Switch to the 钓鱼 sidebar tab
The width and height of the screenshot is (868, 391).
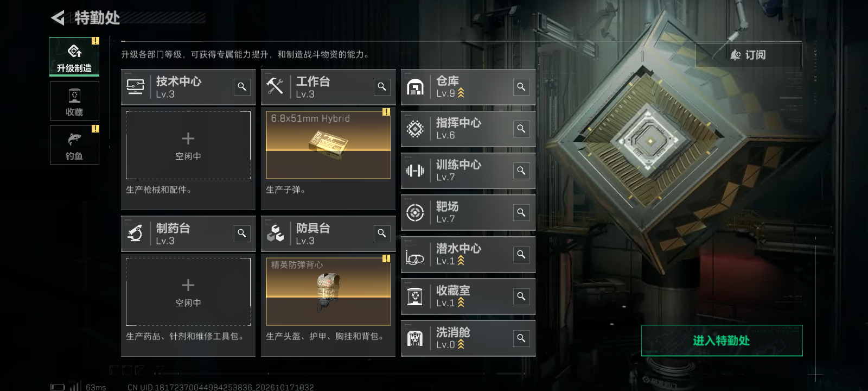(x=74, y=145)
